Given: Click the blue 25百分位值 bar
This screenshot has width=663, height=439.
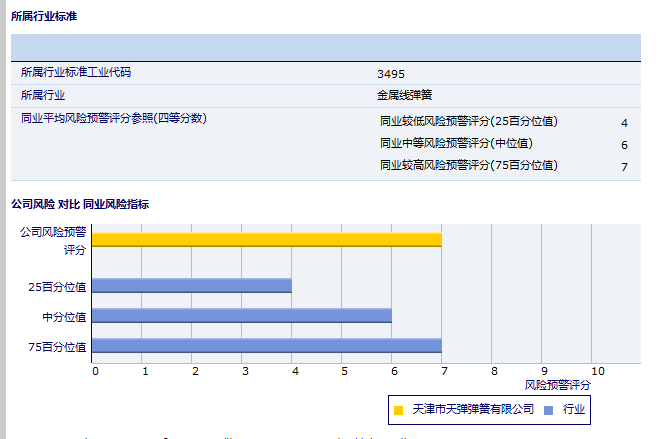Looking at the screenshot, I should (x=192, y=285).
